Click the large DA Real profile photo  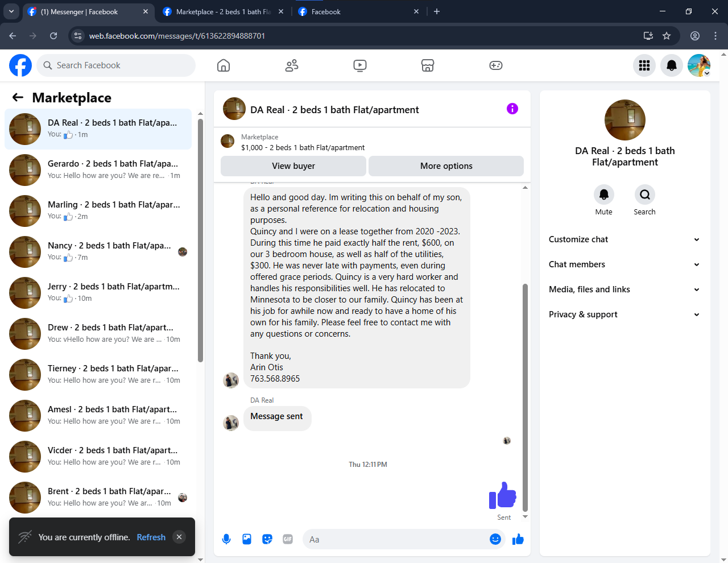(x=624, y=120)
